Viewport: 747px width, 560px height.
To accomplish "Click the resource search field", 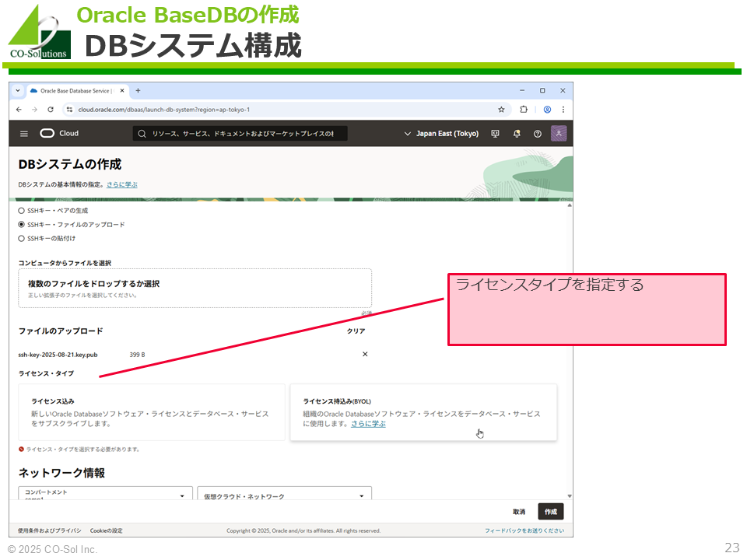I will click(x=240, y=134).
